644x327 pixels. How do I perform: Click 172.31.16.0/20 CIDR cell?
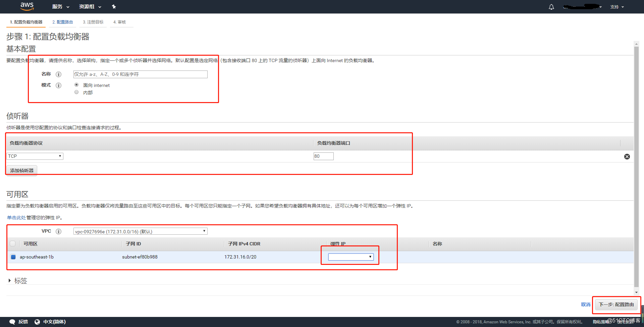coord(240,257)
